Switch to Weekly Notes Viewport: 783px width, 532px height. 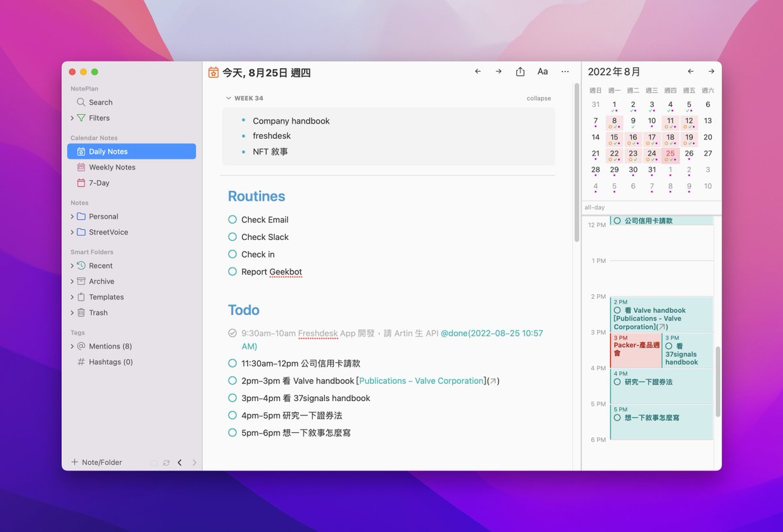(112, 167)
